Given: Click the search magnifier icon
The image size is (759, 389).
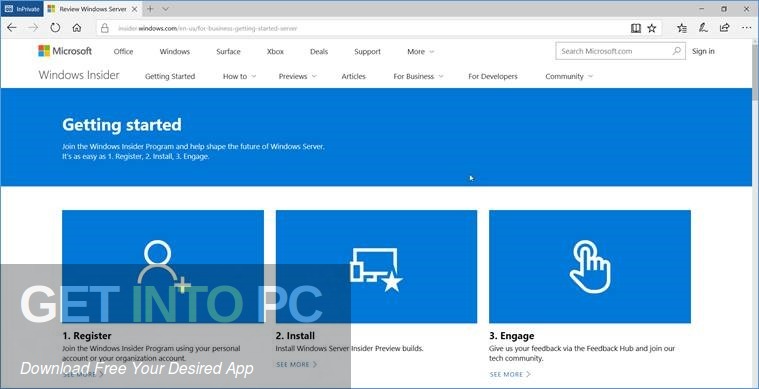Looking at the screenshot, I should (x=677, y=51).
